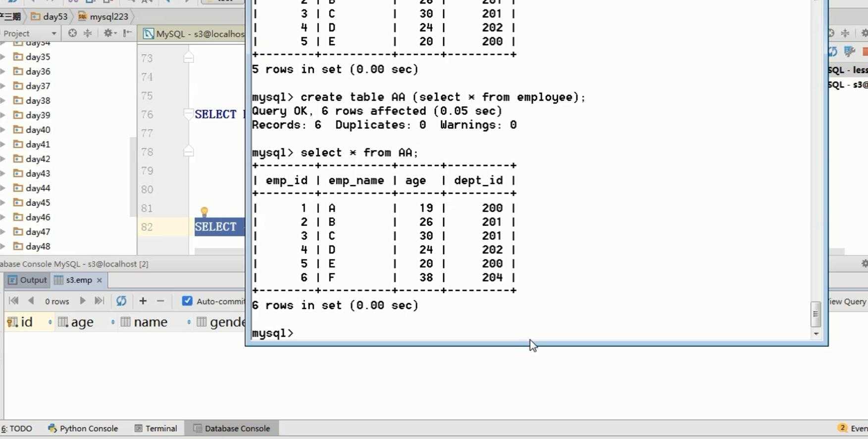Click the 0 rows page size label

(57, 301)
